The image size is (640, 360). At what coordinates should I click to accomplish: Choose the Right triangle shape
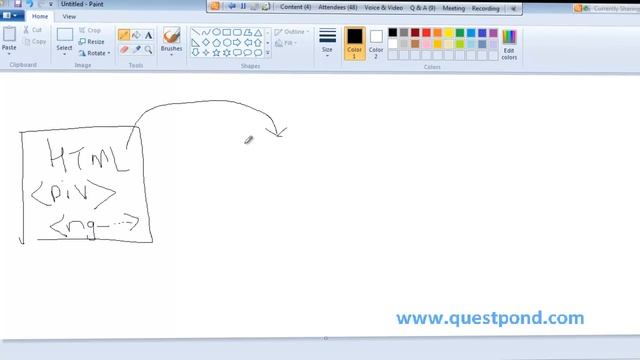tap(196, 42)
